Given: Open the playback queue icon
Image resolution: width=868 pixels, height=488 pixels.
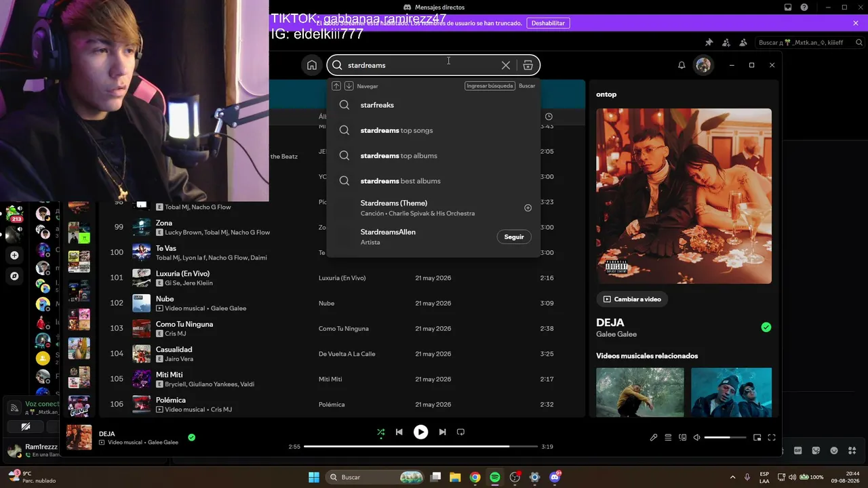Looking at the screenshot, I should click(668, 437).
